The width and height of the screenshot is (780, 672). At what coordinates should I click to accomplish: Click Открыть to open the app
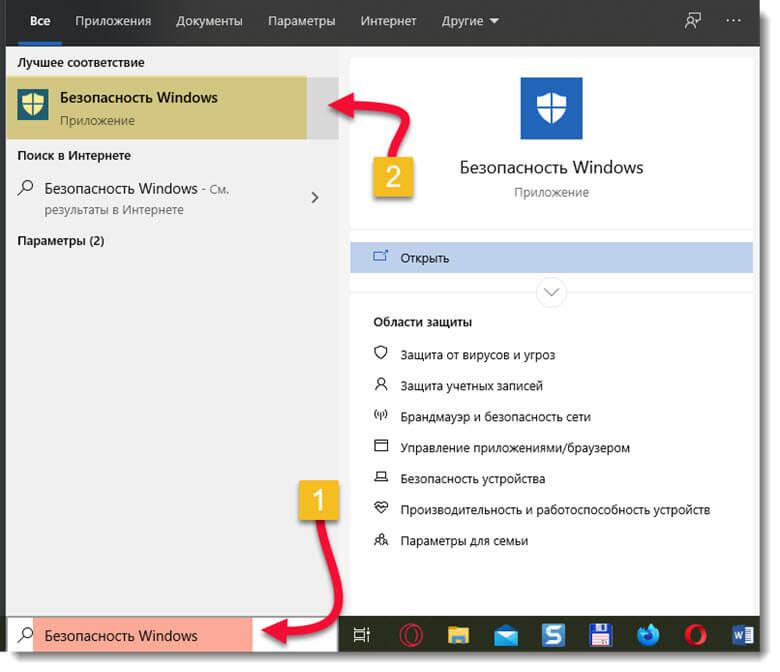[551, 258]
